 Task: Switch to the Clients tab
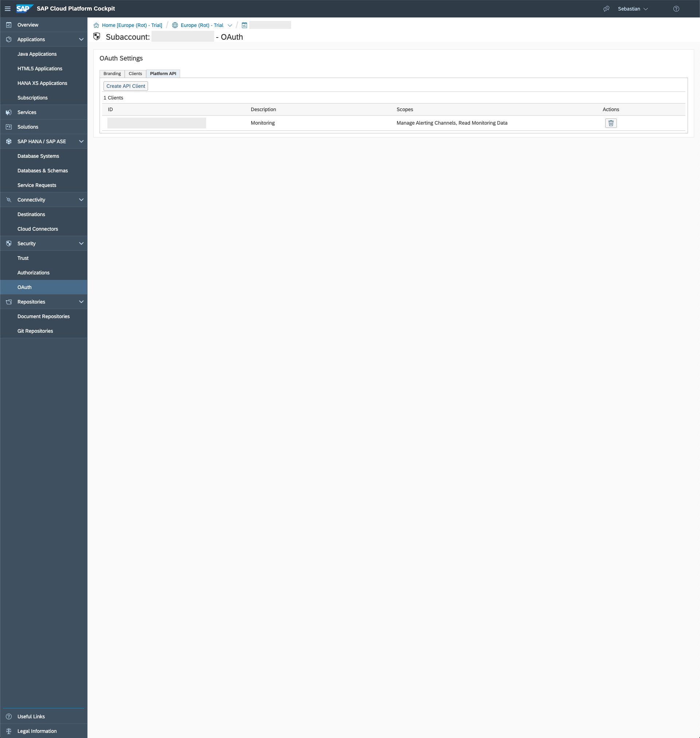click(135, 73)
